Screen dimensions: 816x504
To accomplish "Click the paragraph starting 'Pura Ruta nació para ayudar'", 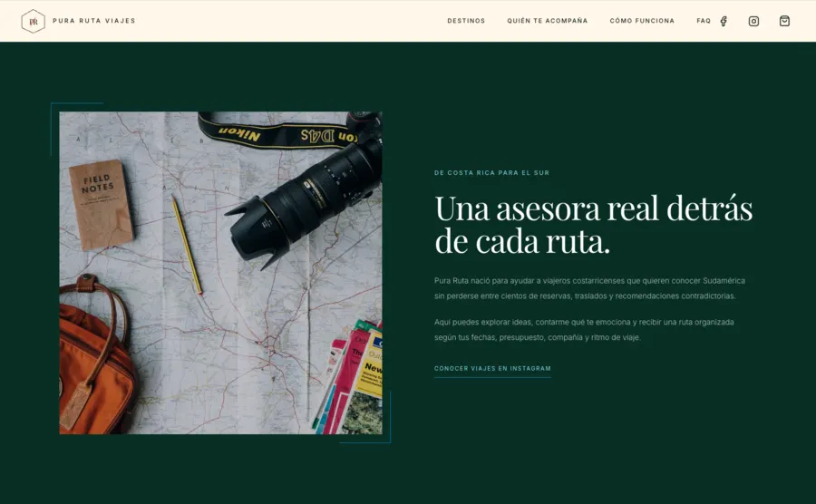I will coord(589,288).
